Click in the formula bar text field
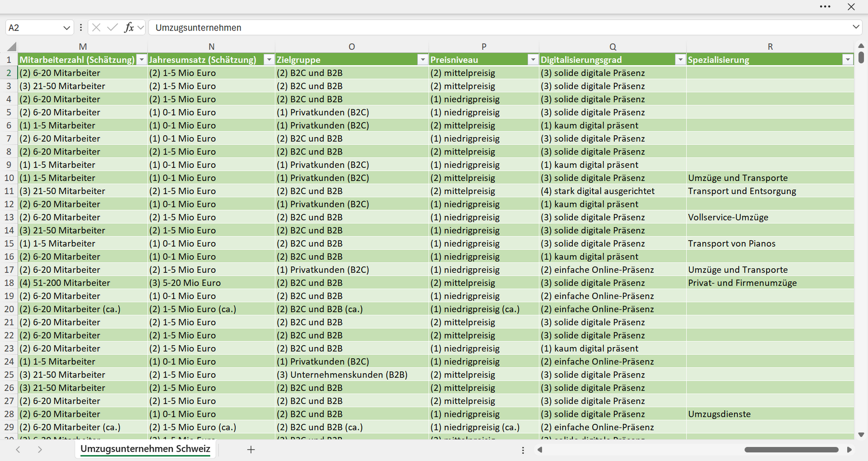868x461 pixels. point(499,28)
